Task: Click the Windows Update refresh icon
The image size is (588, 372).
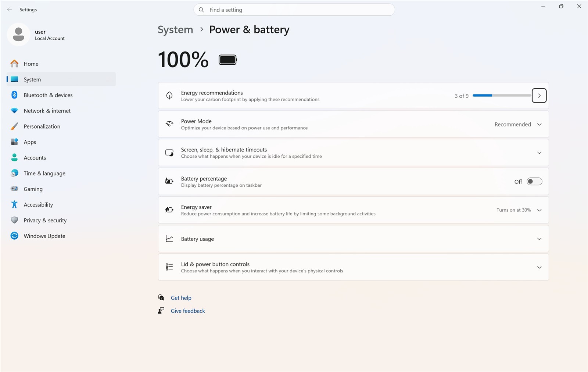Action: tap(14, 236)
